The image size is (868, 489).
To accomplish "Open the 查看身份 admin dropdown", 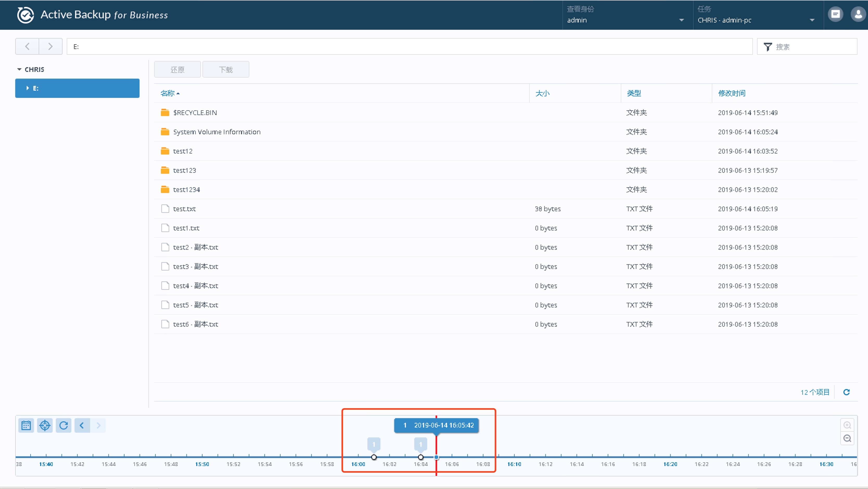I will (627, 15).
